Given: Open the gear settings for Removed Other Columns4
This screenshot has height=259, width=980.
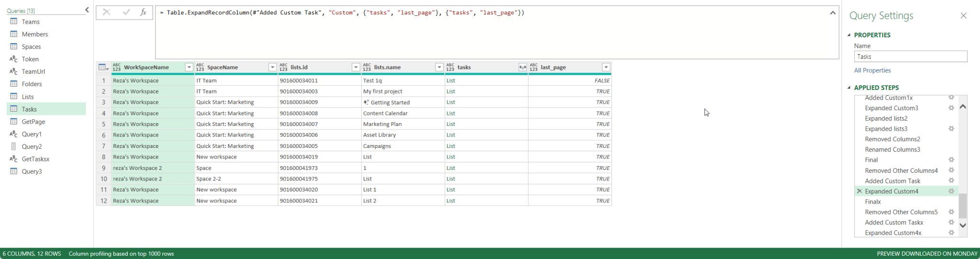Looking at the screenshot, I should (x=951, y=170).
